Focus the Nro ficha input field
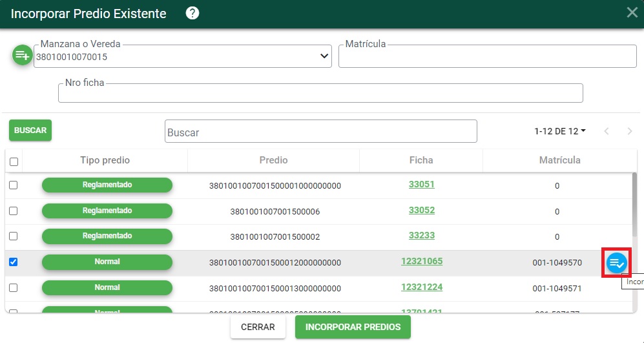The width and height of the screenshot is (644, 343). pos(320,93)
